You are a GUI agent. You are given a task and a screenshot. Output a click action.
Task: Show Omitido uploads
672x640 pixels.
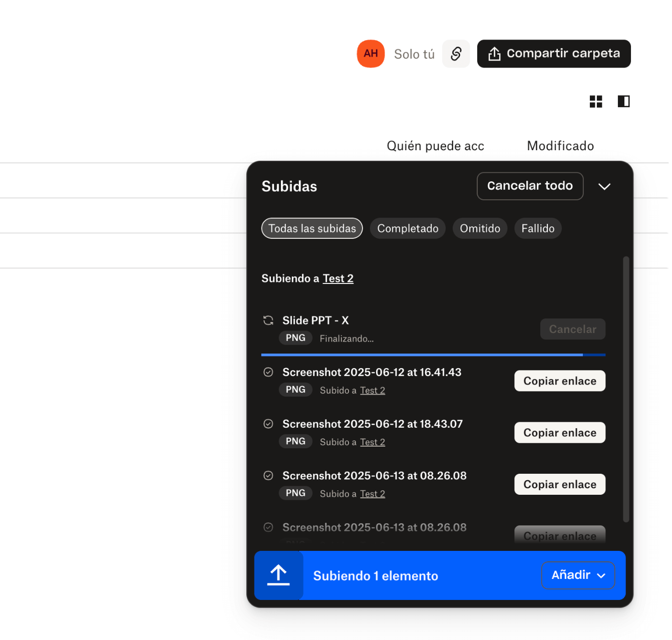click(x=480, y=228)
